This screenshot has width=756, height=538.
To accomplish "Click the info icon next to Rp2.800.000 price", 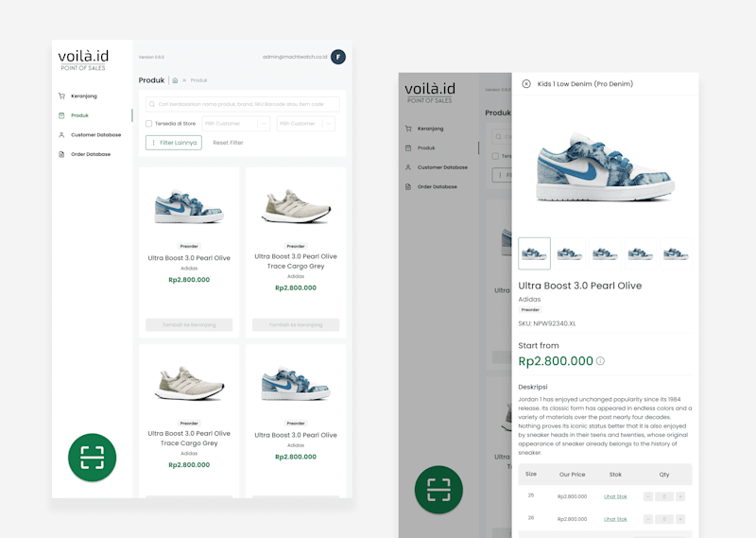I will point(600,361).
